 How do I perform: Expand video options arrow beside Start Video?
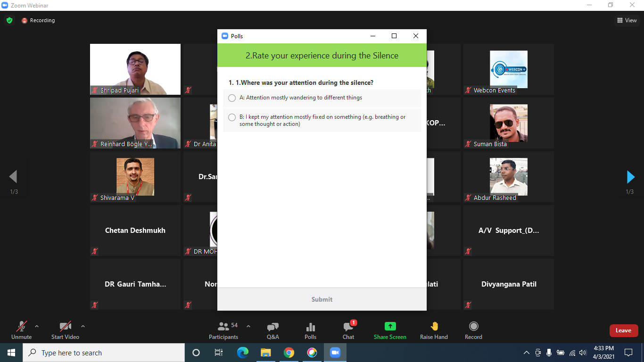(x=83, y=326)
